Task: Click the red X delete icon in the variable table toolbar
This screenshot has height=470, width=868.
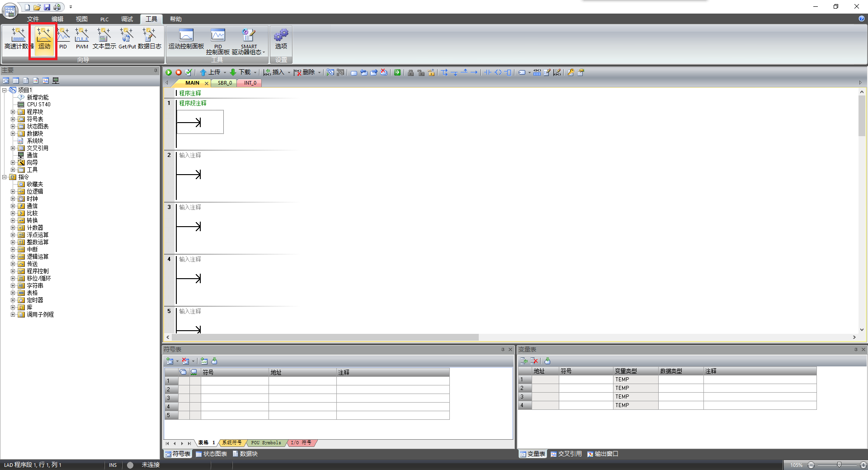Action: point(534,361)
